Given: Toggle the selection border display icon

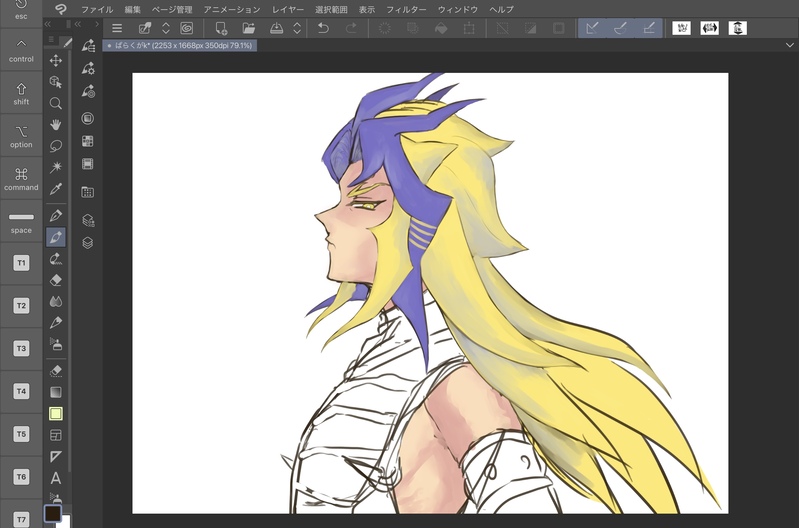Looking at the screenshot, I should coord(558,28).
